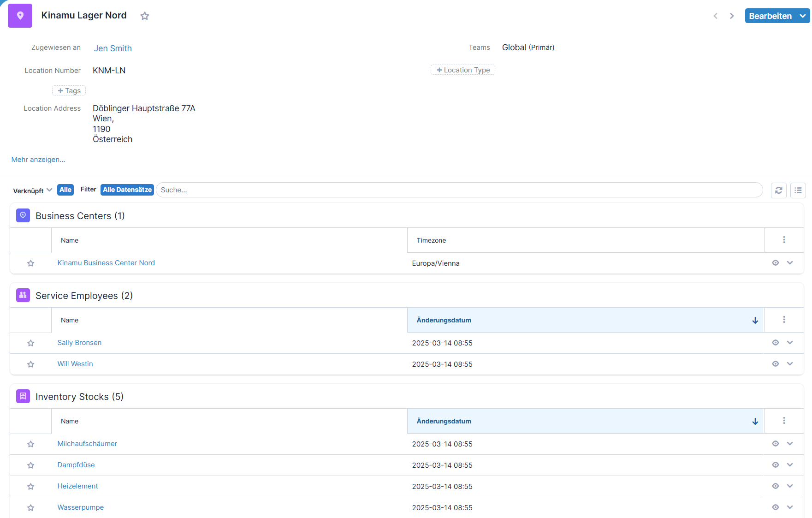Preview Kinamu Business Center Nord with eye icon
This screenshot has width=812, height=518.
(x=776, y=263)
